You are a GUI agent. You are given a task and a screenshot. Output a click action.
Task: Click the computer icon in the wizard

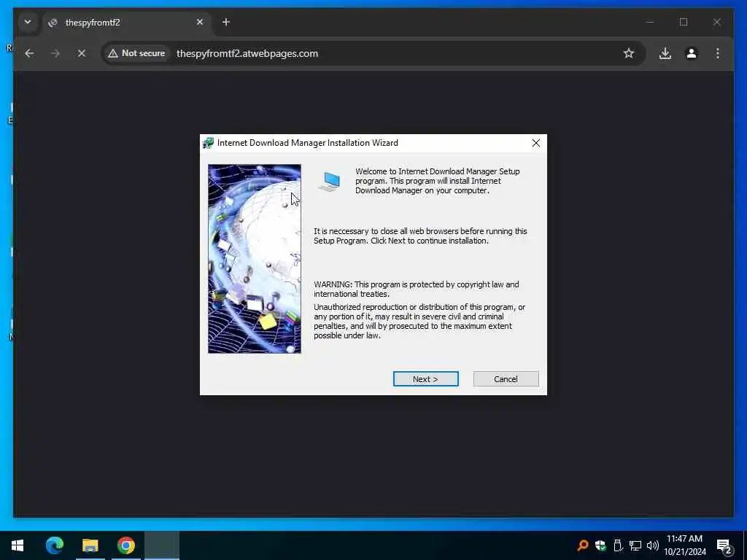pyautogui.click(x=330, y=182)
